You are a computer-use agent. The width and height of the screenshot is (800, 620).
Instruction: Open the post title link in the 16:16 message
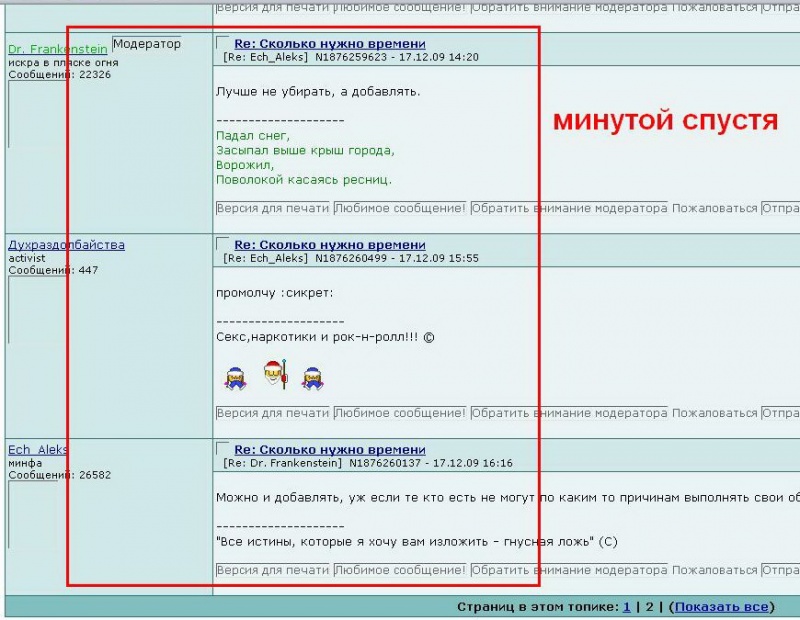point(329,450)
